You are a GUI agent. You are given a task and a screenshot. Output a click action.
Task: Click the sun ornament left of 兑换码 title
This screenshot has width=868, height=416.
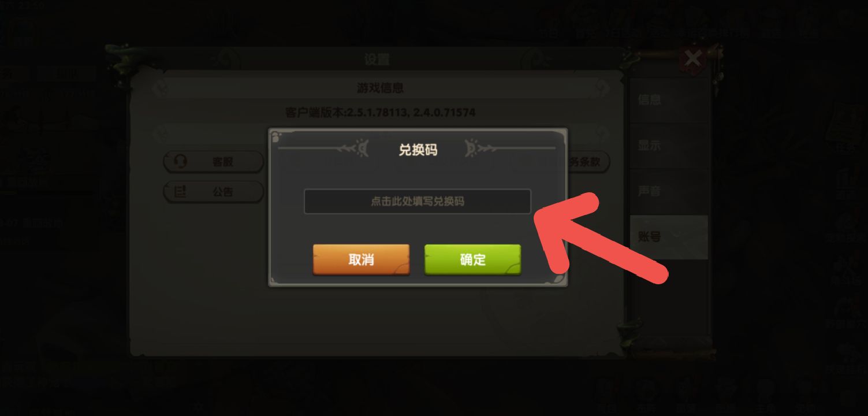click(x=361, y=149)
